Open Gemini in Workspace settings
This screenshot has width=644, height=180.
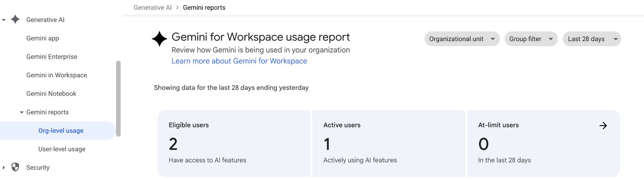pyautogui.click(x=57, y=75)
